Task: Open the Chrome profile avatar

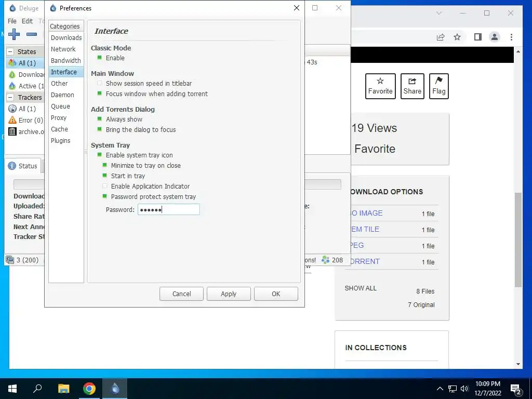Action: (495, 37)
